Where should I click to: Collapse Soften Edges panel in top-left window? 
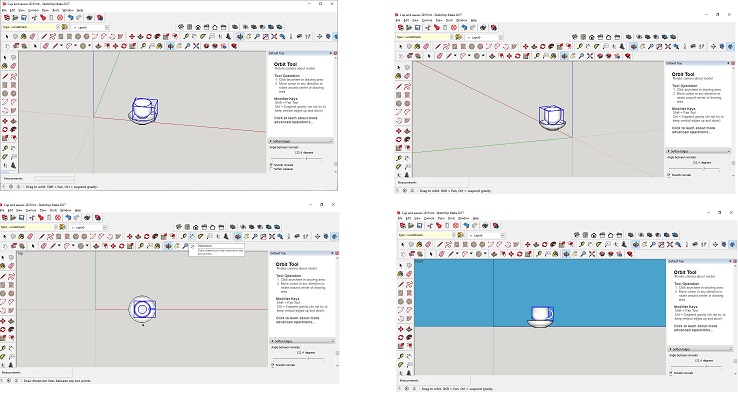(331, 141)
